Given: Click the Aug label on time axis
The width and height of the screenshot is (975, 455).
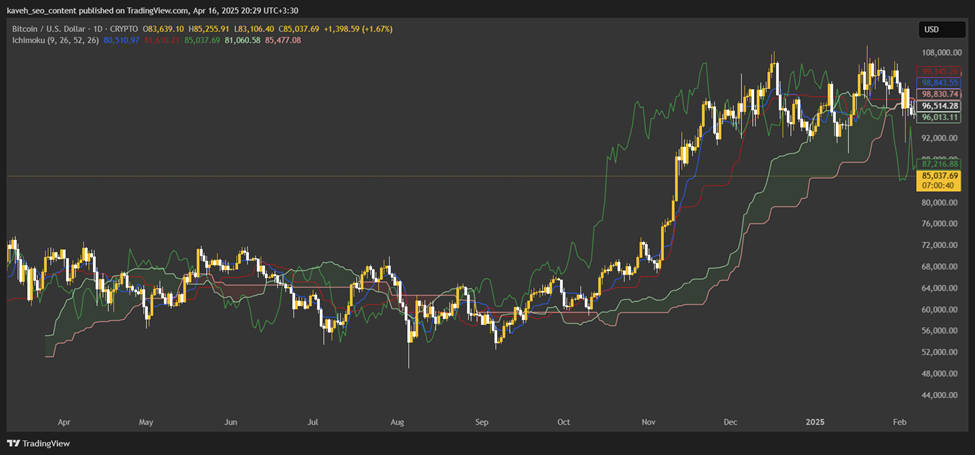Looking at the screenshot, I should 397,422.
